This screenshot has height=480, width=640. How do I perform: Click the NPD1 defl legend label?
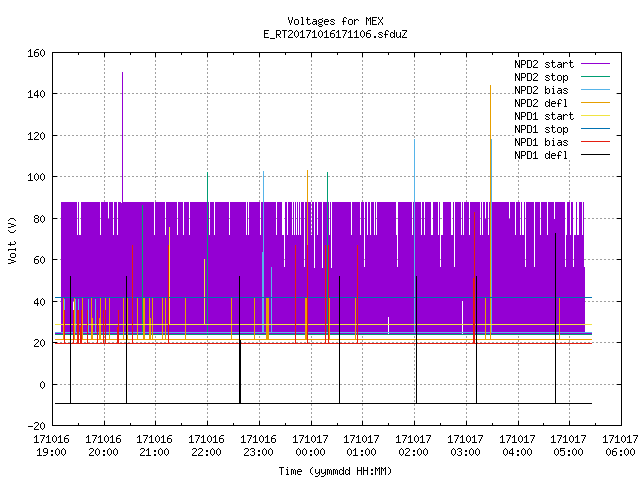click(x=541, y=156)
